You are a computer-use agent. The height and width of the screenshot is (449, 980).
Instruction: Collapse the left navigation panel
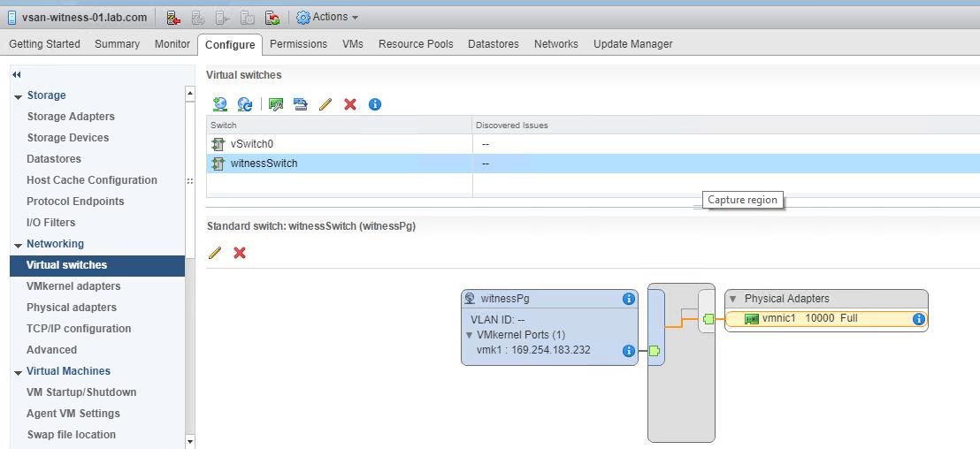click(x=17, y=75)
